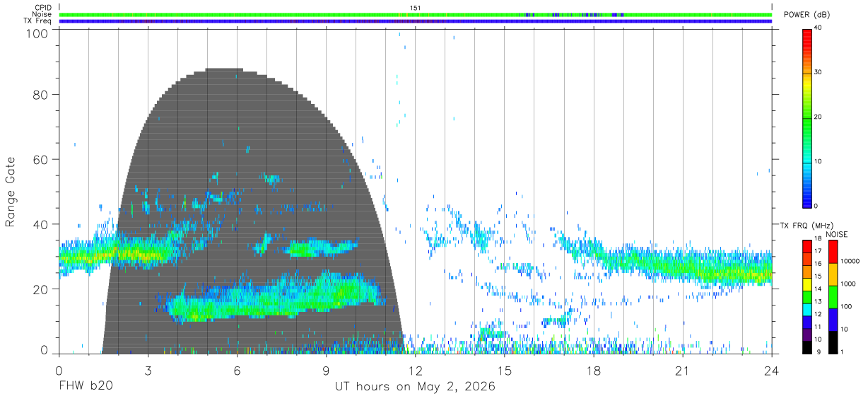
Task: Click range gate tick '40' on the y-axis
Action: click(x=40, y=225)
